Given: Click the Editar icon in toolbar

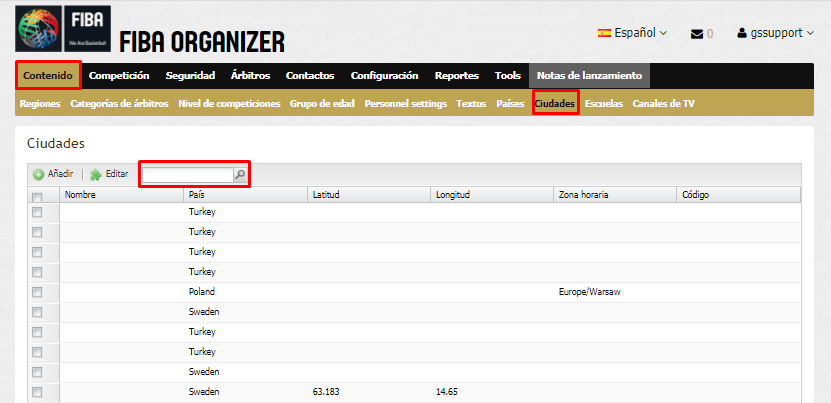Looking at the screenshot, I should 96,174.
